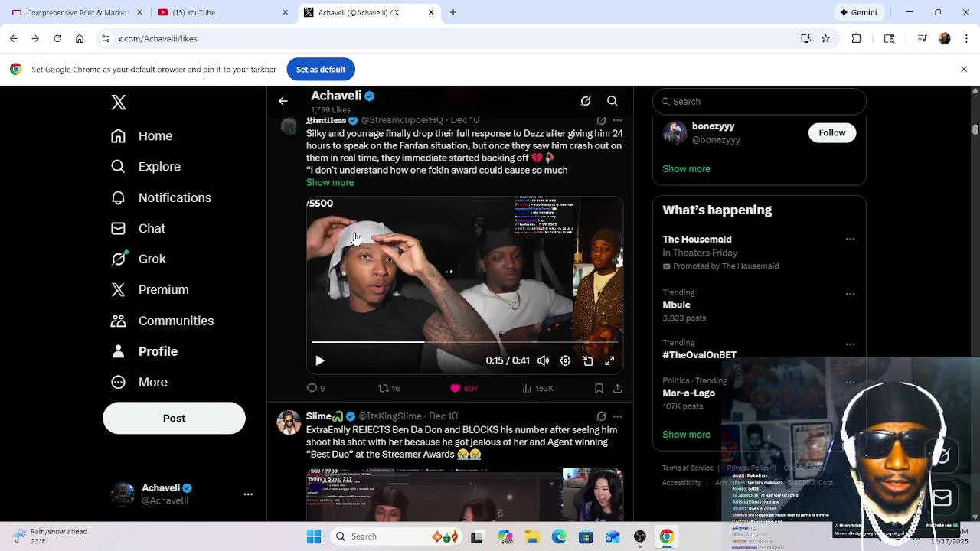Screen dimensions: 980x551
Task: Open Notifications in the sidebar
Action: (x=161, y=197)
